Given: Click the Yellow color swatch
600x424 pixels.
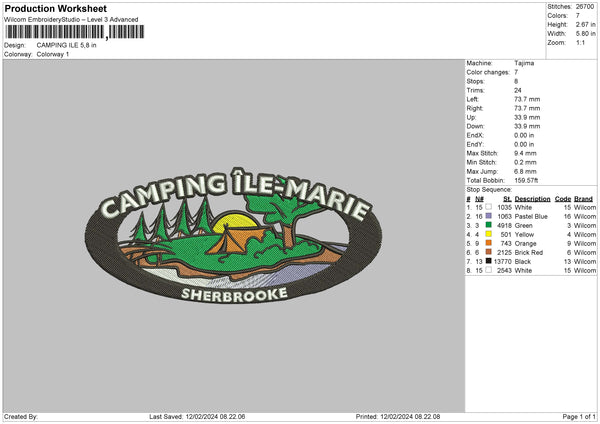Looking at the screenshot, I should pos(489,234).
